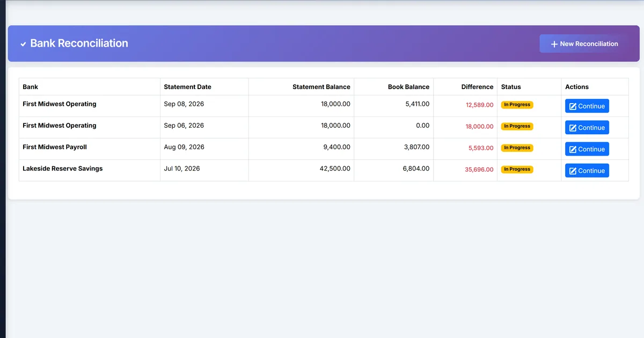Click statement balance 18,000.00 in Sep 06 row
The width and height of the screenshot is (644, 338).
(x=335, y=126)
